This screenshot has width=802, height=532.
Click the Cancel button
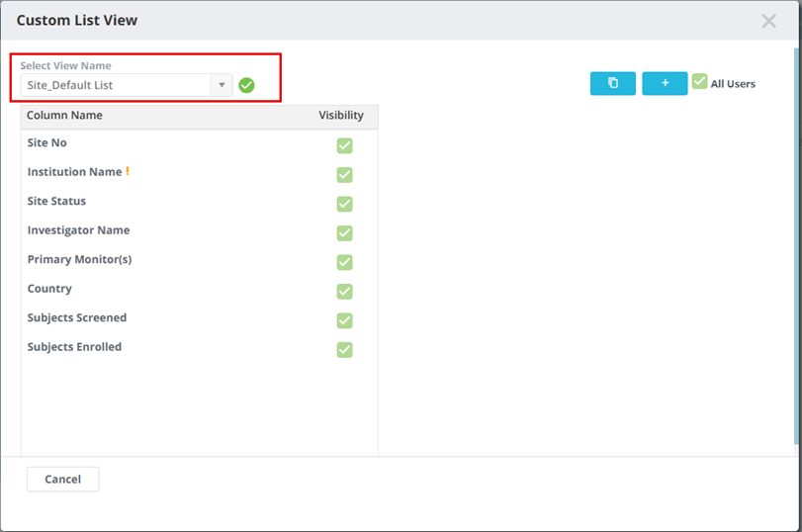pyautogui.click(x=63, y=480)
